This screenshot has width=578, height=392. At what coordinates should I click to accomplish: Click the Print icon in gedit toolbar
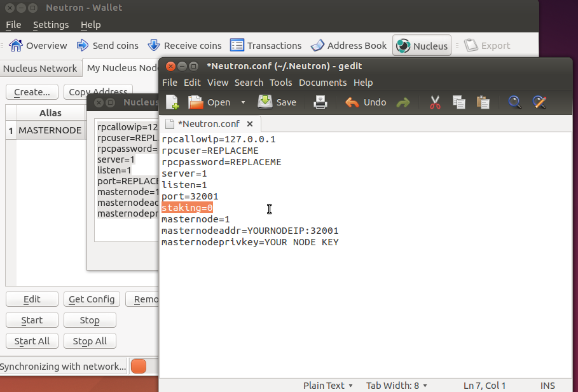(x=320, y=102)
